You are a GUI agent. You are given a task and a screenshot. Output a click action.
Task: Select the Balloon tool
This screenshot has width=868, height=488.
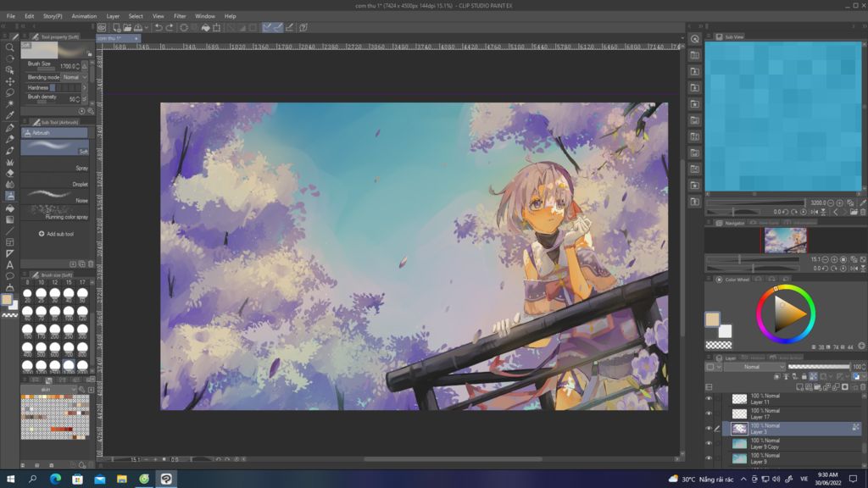click(x=9, y=275)
